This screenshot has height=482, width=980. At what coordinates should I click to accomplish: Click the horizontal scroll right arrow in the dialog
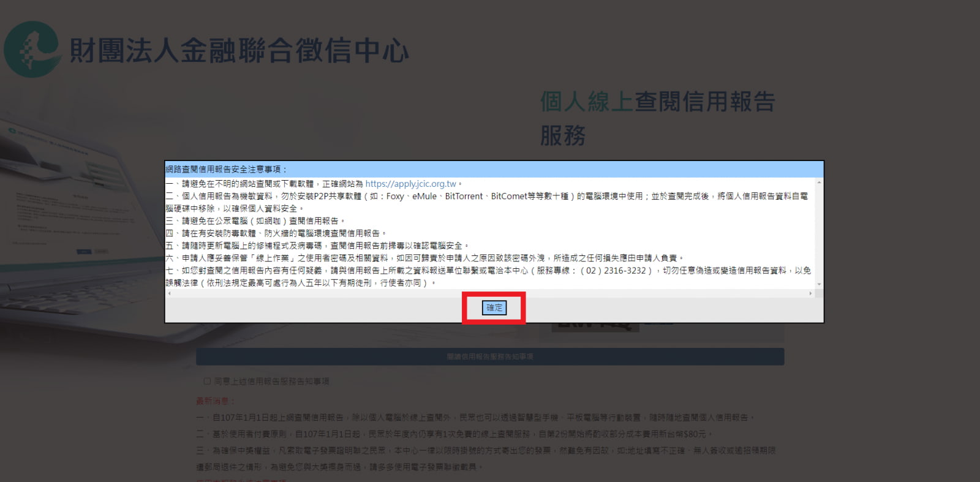810,293
